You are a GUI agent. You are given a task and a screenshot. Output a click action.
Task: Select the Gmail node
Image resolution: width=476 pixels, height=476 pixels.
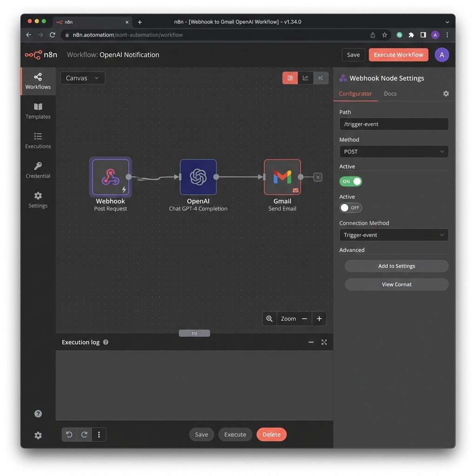[x=282, y=177]
